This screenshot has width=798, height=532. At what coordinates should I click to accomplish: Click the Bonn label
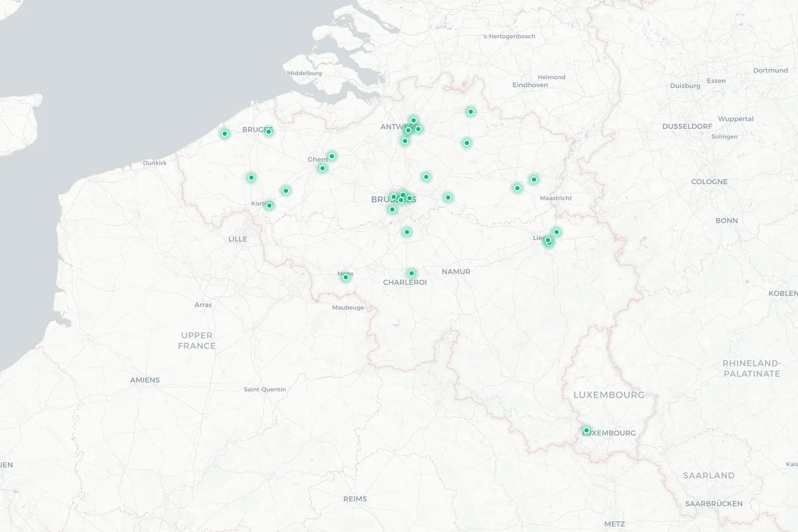click(x=726, y=220)
